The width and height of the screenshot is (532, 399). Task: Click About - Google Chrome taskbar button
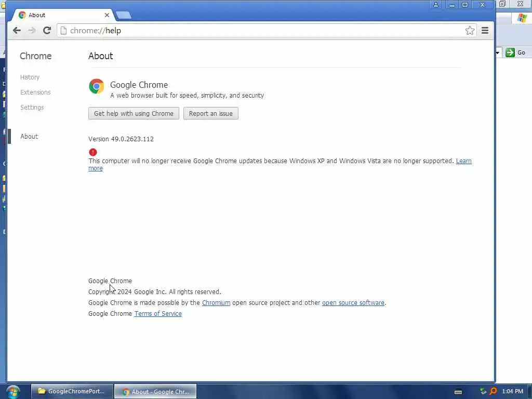tap(155, 391)
